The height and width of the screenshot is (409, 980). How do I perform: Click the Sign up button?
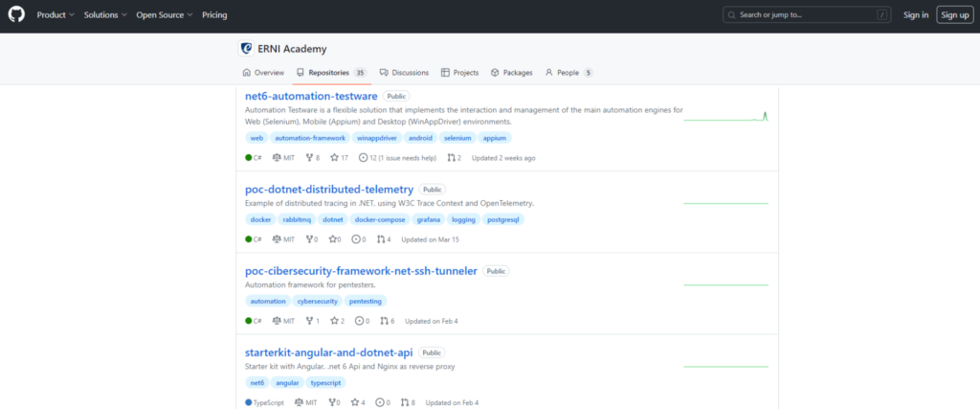(x=954, y=15)
